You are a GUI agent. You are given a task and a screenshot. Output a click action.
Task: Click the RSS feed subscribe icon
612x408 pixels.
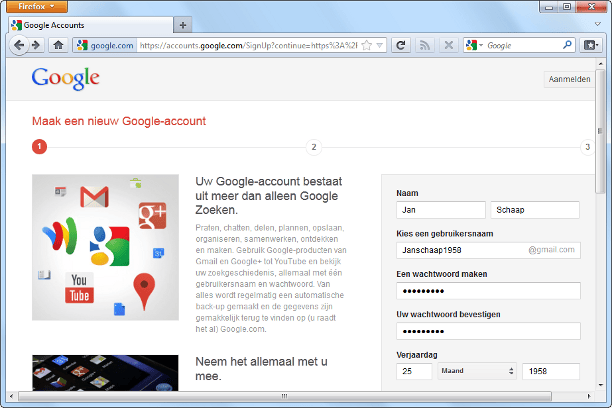(425, 46)
